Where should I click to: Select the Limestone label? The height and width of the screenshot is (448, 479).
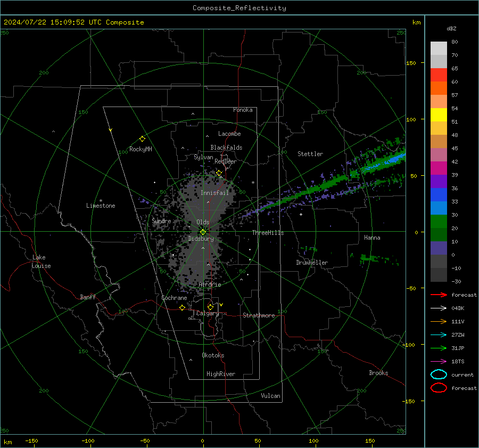[x=101, y=206]
